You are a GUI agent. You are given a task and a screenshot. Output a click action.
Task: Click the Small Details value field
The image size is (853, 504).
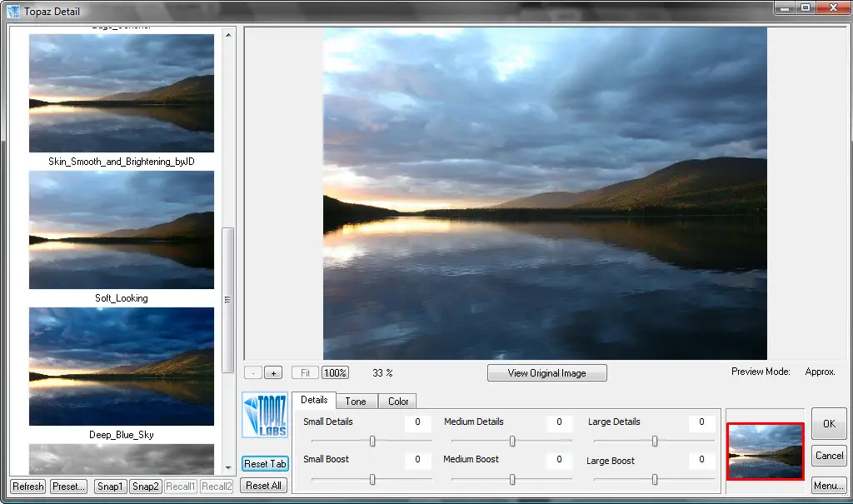coord(418,422)
